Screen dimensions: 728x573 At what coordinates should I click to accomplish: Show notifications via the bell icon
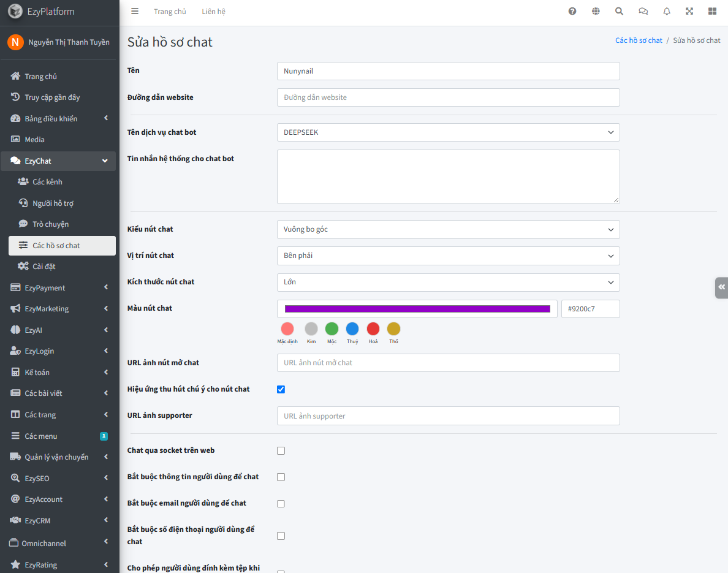pyautogui.click(x=667, y=11)
